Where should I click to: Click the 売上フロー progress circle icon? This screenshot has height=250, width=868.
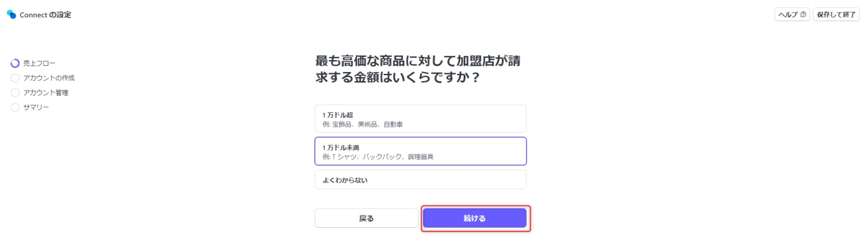(x=15, y=63)
